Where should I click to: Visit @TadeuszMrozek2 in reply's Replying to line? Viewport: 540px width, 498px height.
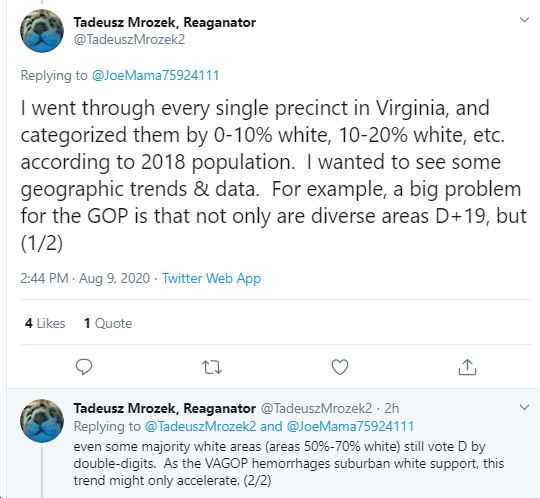[200, 426]
